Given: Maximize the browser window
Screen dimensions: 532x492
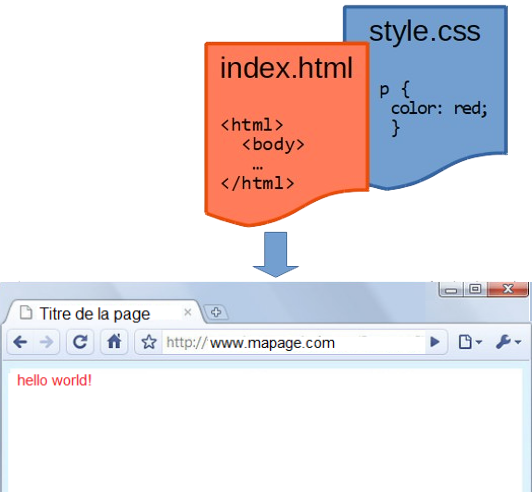Looking at the screenshot, I should click(x=476, y=289).
